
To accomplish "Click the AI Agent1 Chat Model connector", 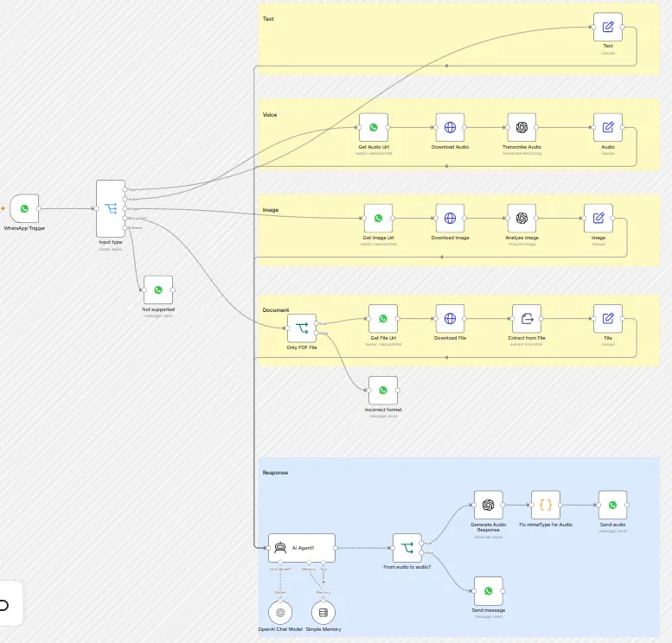I will pyautogui.click(x=280, y=562).
